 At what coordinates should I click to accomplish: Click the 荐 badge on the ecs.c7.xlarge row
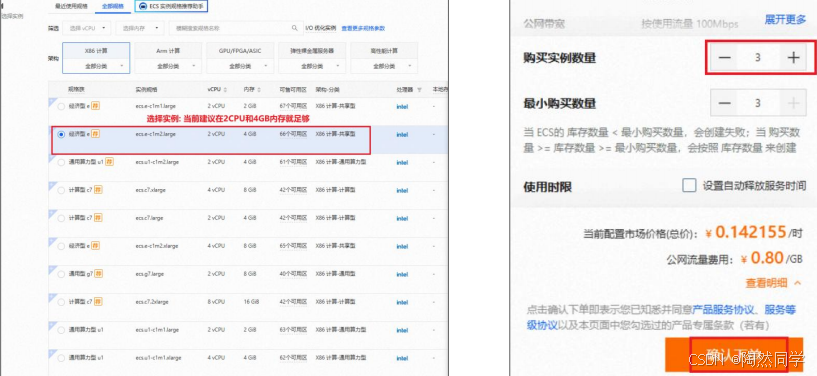click(x=98, y=190)
